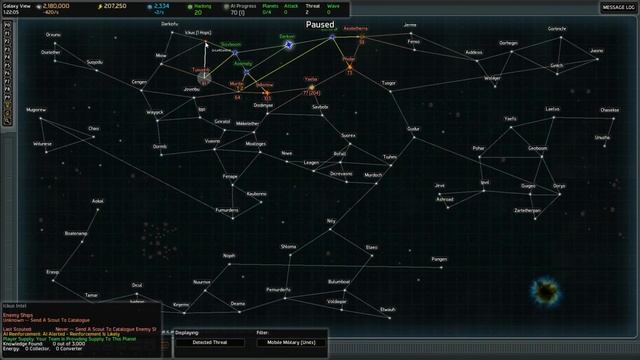640x360 pixels.
Task: Select the Tusgor planet node
Action: coord(390,91)
